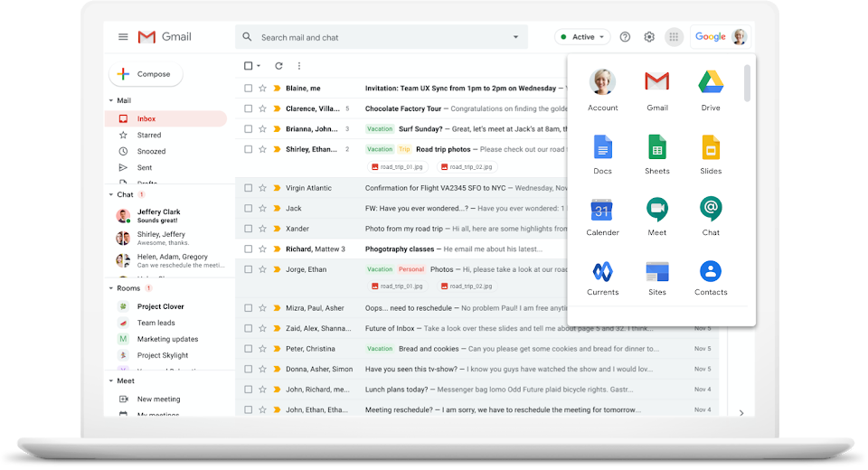
Task: Click the select-all checkbox in toolbar
Action: 248,66
